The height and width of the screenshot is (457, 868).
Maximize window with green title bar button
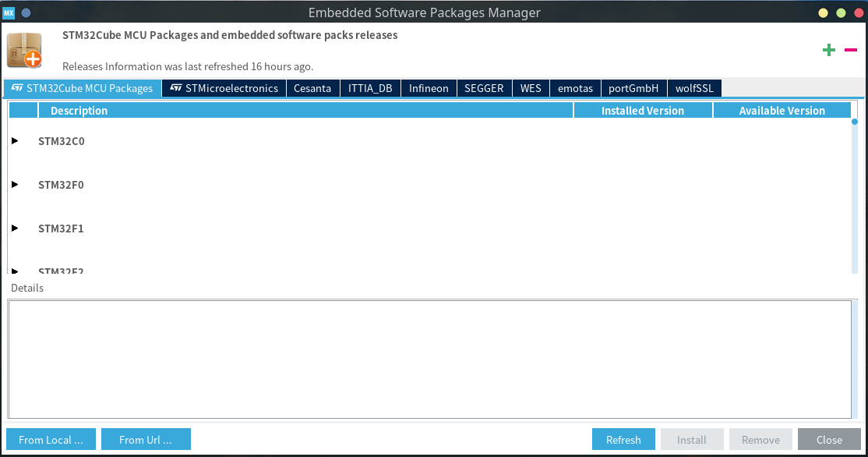click(841, 12)
